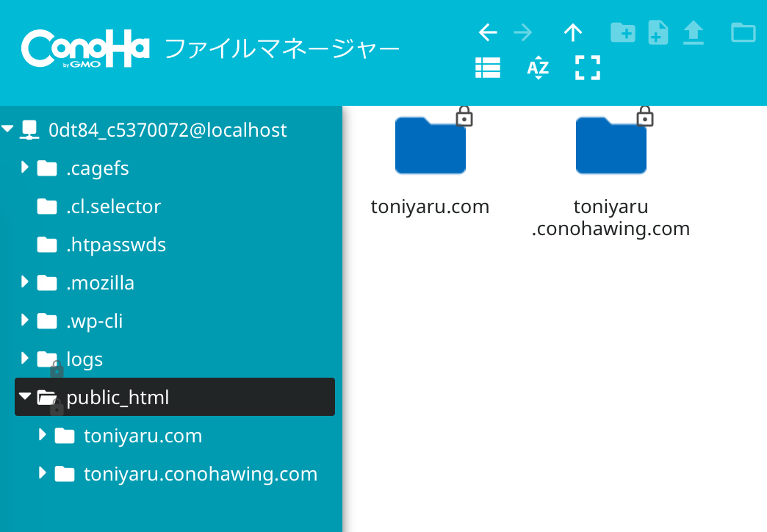This screenshot has width=767, height=532.
Task: Upload files with the upload icon
Action: pos(693,33)
